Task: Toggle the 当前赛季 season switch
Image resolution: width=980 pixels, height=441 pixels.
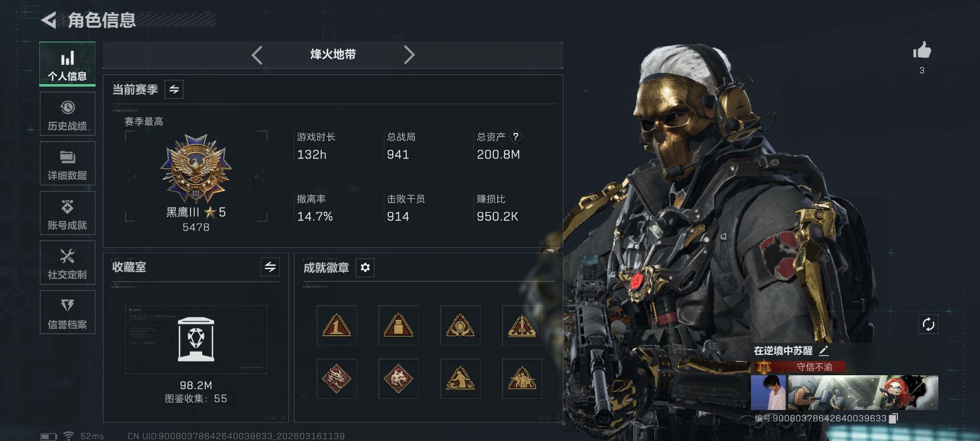Action: click(174, 89)
